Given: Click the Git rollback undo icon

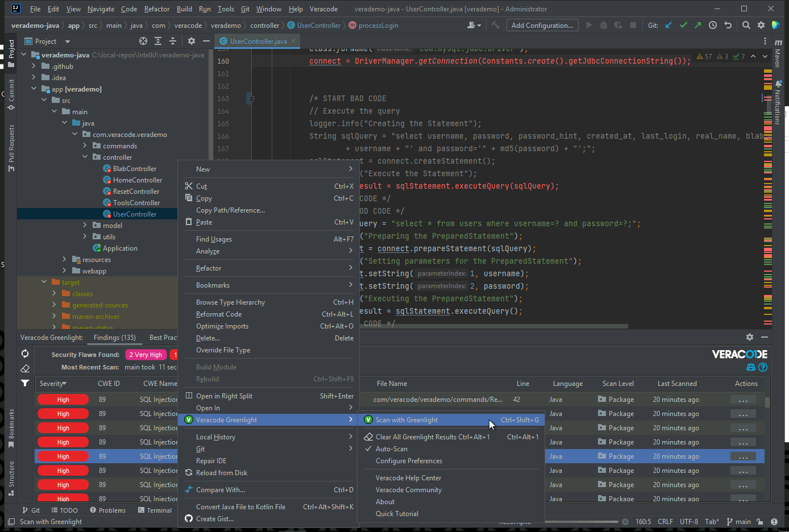Looking at the screenshot, I should [728, 25].
